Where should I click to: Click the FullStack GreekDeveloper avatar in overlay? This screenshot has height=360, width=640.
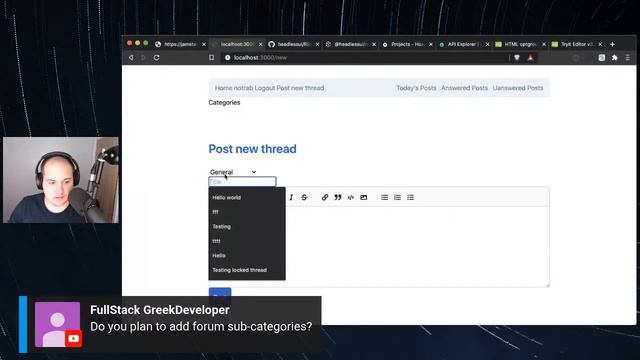(x=58, y=324)
